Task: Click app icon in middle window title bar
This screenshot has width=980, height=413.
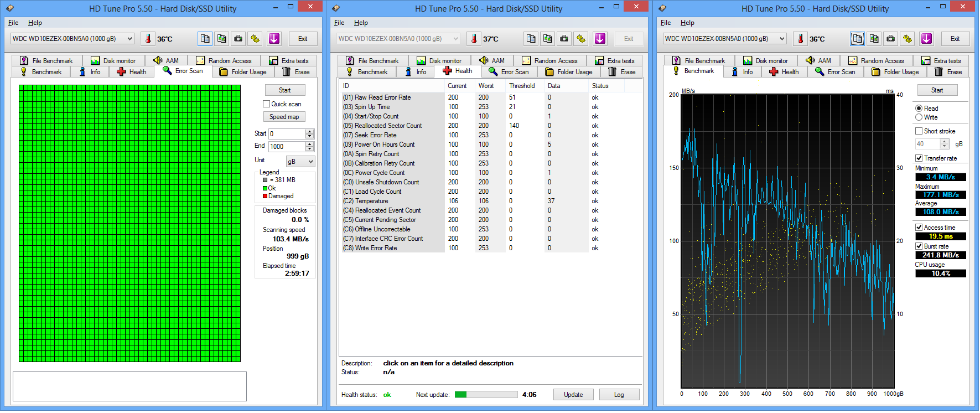Action: [336, 8]
